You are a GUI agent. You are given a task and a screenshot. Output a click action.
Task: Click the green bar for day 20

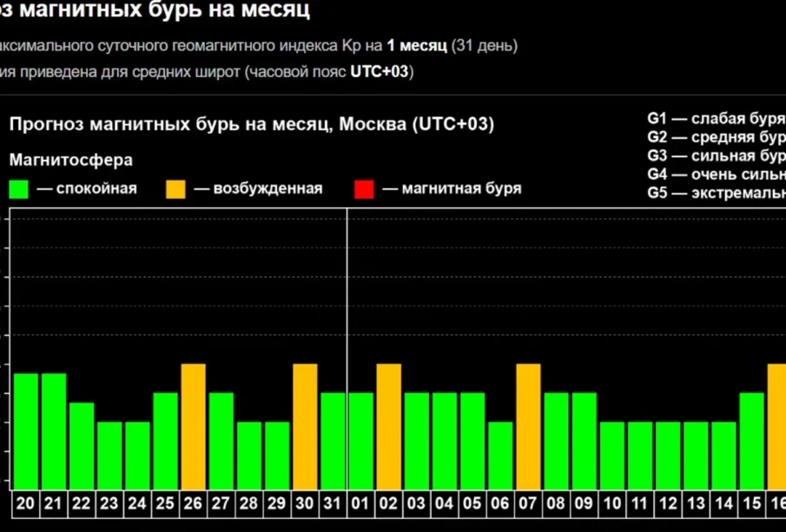(26, 430)
